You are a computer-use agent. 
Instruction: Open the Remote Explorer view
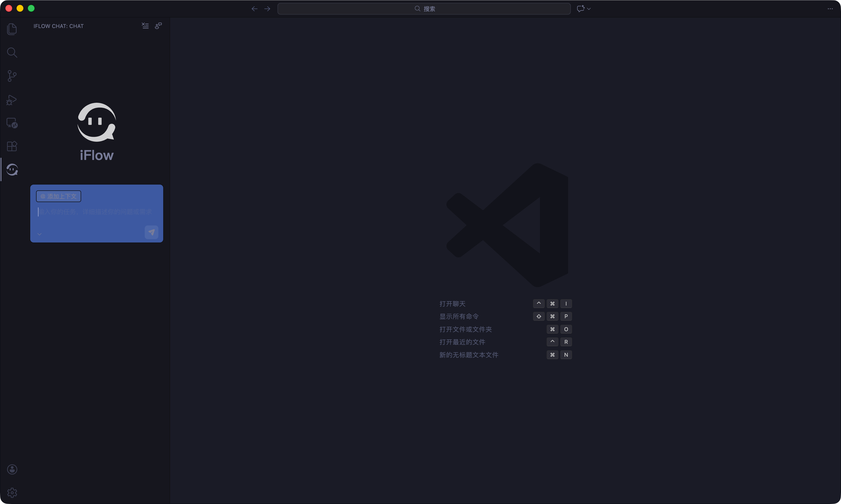pyautogui.click(x=12, y=123)
